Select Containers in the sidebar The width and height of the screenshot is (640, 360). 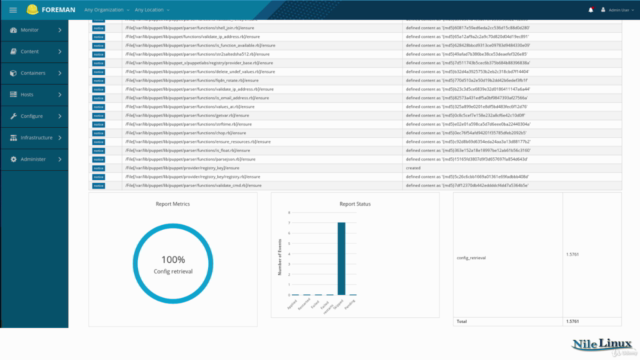point(33,73)
